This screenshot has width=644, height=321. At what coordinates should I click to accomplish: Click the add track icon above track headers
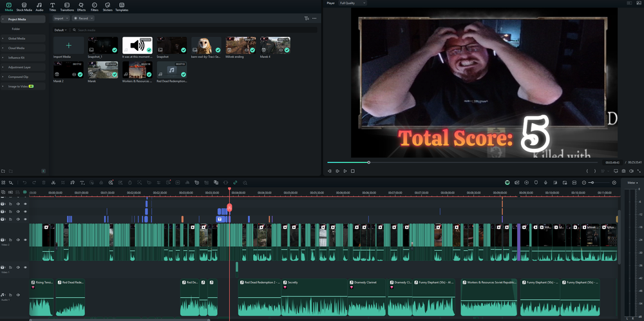click(x=3, y=192)
